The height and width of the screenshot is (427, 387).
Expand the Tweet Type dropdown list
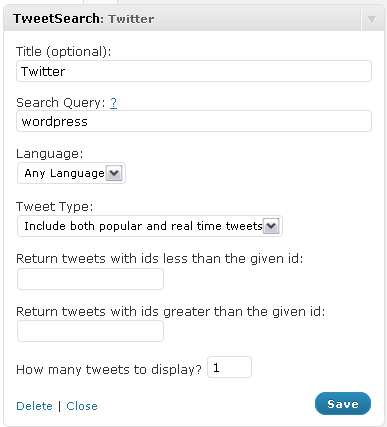150,226
